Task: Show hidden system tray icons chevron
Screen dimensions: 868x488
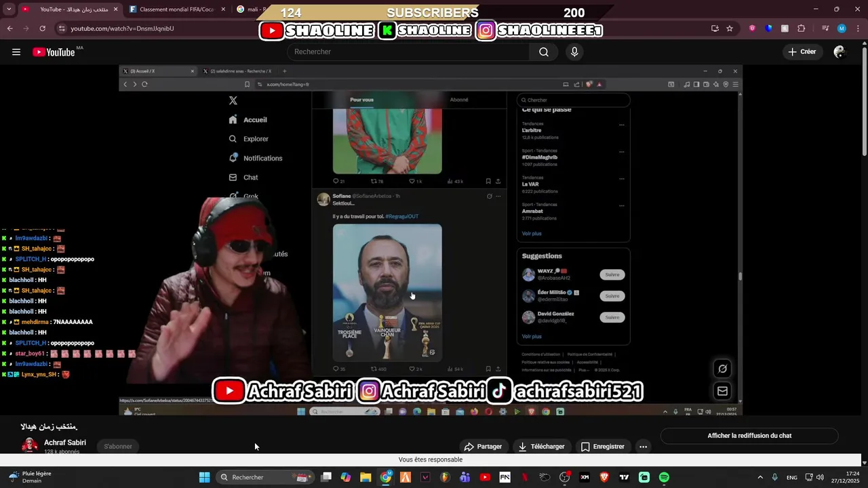Action: pyautogui.click(x=759, y=477)
